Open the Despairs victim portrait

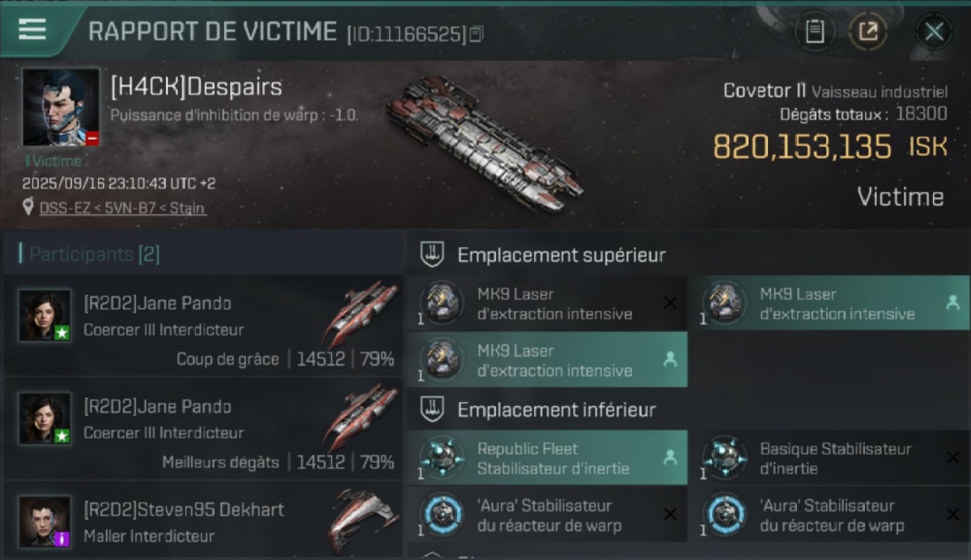[61, 108]
